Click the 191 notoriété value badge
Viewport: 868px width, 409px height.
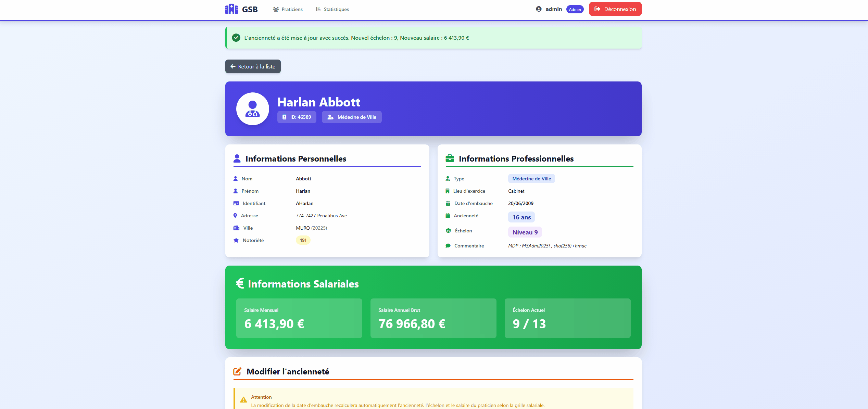pyautogui.click(x=303, y=240)
